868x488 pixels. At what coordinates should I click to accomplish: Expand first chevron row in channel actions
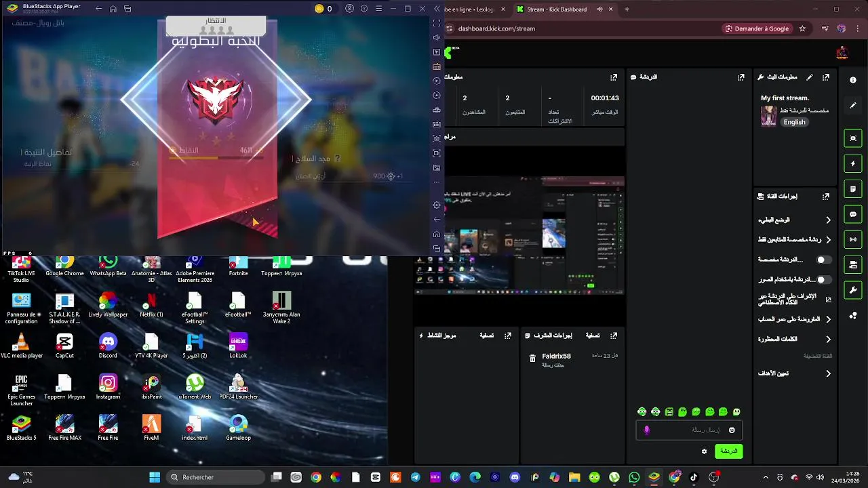828,220
